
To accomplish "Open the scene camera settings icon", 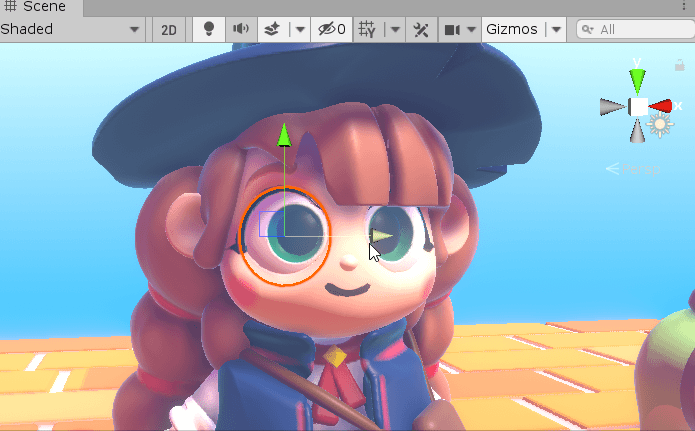I will (452, 30).
